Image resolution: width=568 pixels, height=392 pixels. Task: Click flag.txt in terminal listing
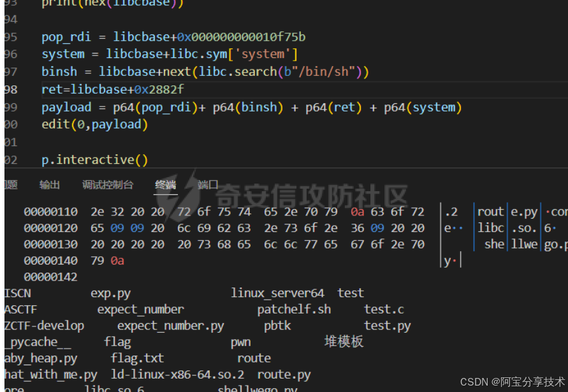tap(137, 358)
